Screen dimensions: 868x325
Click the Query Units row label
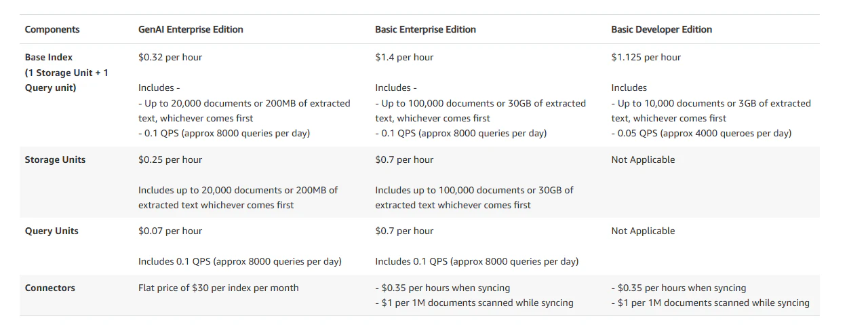click(x=52, y=231)
